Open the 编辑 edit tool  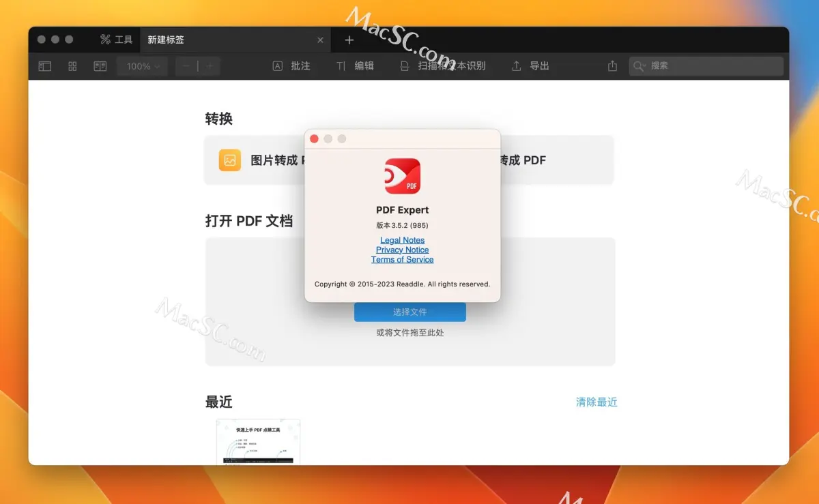point(355,66)
